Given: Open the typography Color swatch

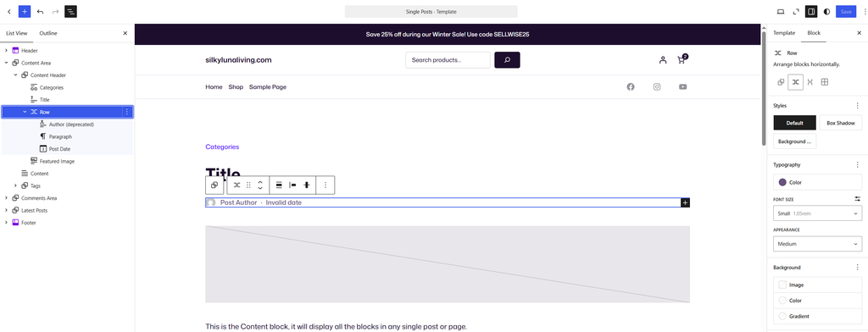Looking at the screenshot, I should 818,182.
